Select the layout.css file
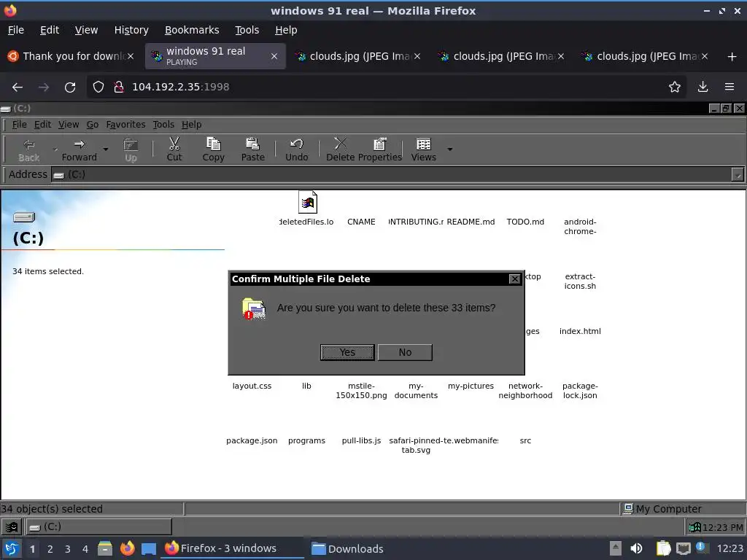The height and width of the screenshot is (560, 747). pyautogui.click(x=252, y=386)
